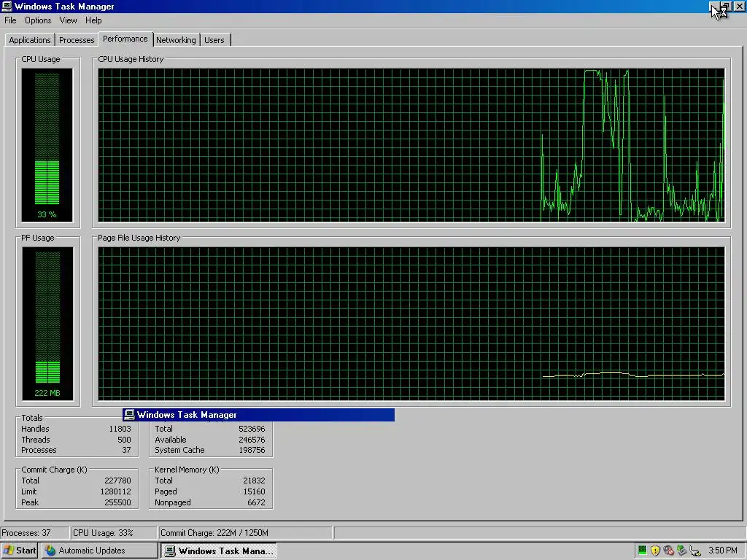This screenshot has width=747, height=560.
Task: Click the System Cache value 198756
Action: tap(252, 451)
